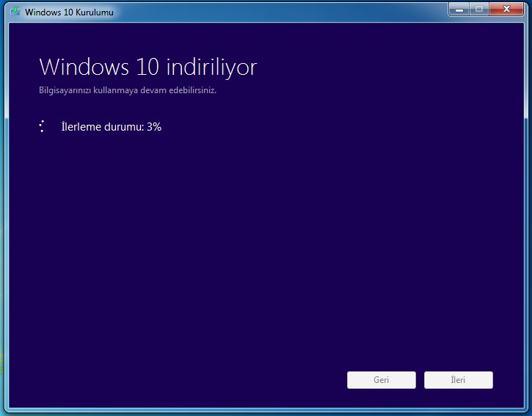The width and height of the screenshot is (532, 416).
Task: Click the loading spinner dots beside the progress text
Action: coord(43,126)
